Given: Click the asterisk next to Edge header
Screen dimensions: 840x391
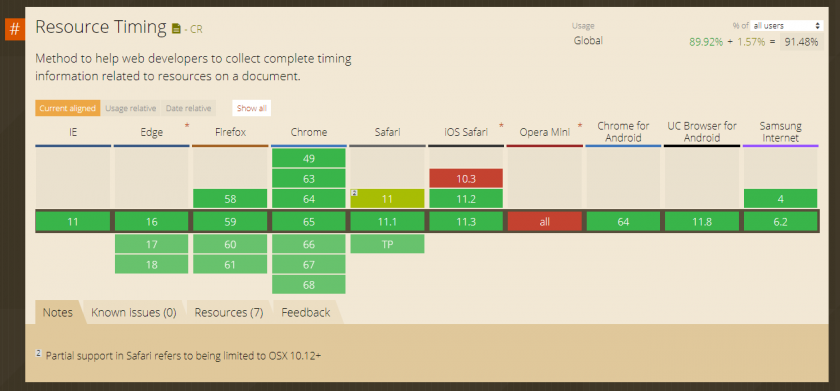Looking at the screenshot, I should coord(187,126).
